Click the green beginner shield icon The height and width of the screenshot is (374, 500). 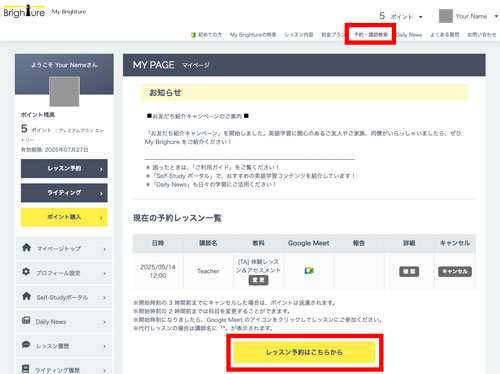(193, 35)
